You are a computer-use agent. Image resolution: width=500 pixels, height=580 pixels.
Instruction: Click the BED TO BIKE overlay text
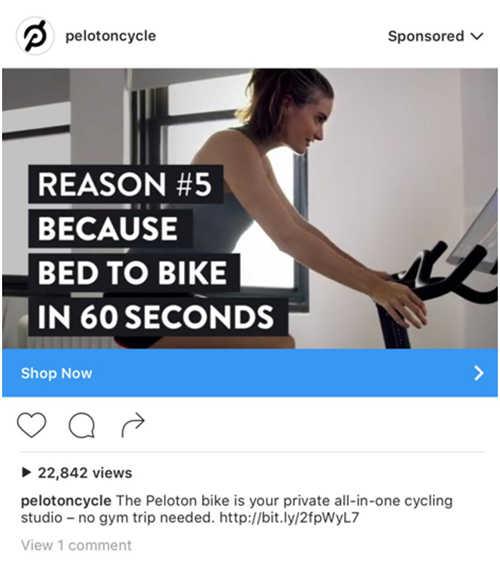click(x=134, y=272)
